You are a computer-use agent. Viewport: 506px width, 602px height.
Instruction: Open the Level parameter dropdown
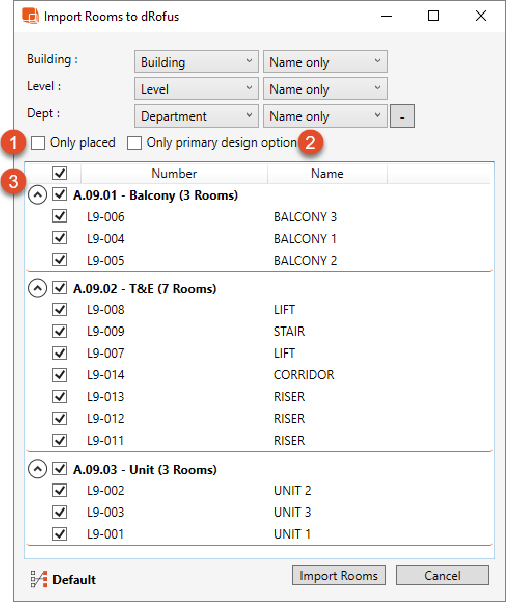[x=196, y=89]
